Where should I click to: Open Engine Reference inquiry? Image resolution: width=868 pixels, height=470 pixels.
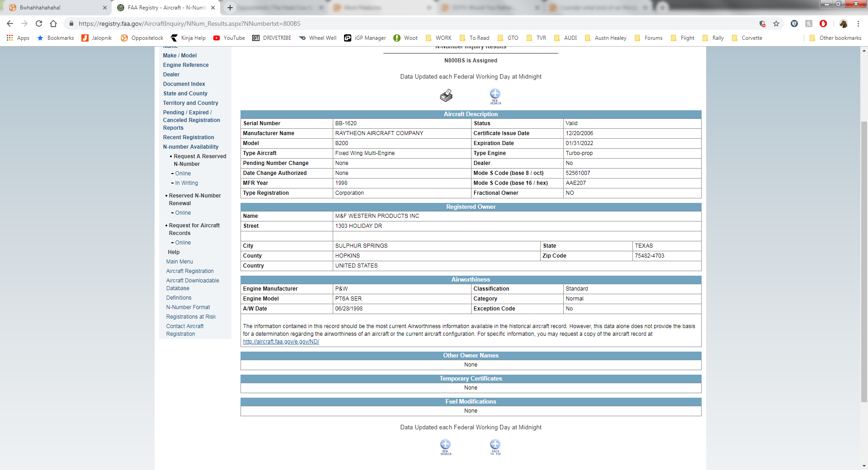coord(186,65)
